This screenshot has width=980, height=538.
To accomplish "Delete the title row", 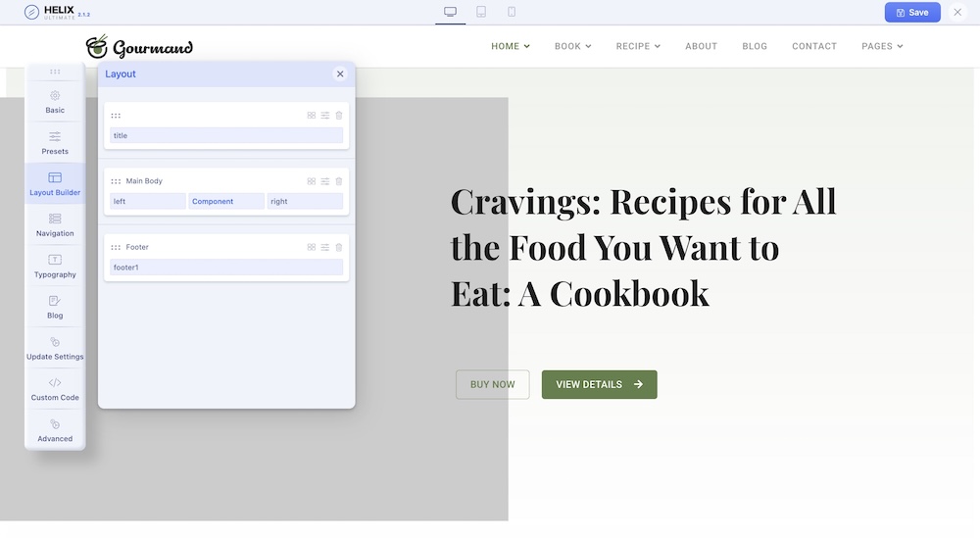I will click(339, 116).
